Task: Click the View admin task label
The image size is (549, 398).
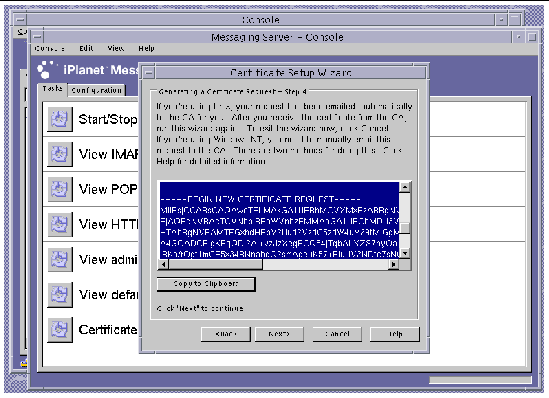Action: 108,259
